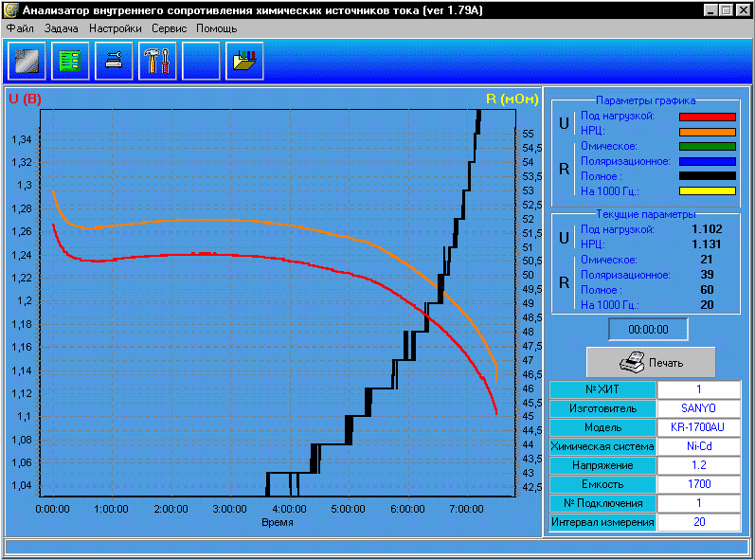Click the 00:00:00 timer field

tap(648, 330)
